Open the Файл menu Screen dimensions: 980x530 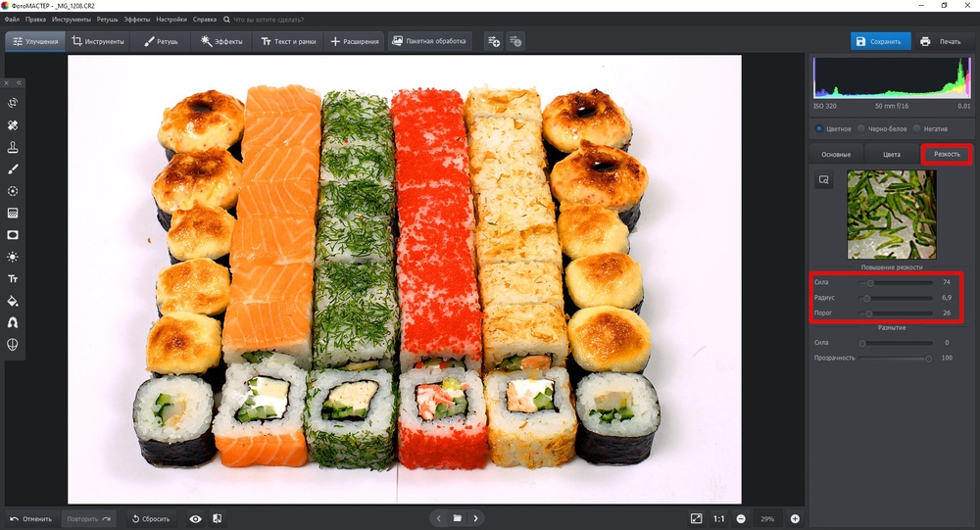tap(12, 20)
